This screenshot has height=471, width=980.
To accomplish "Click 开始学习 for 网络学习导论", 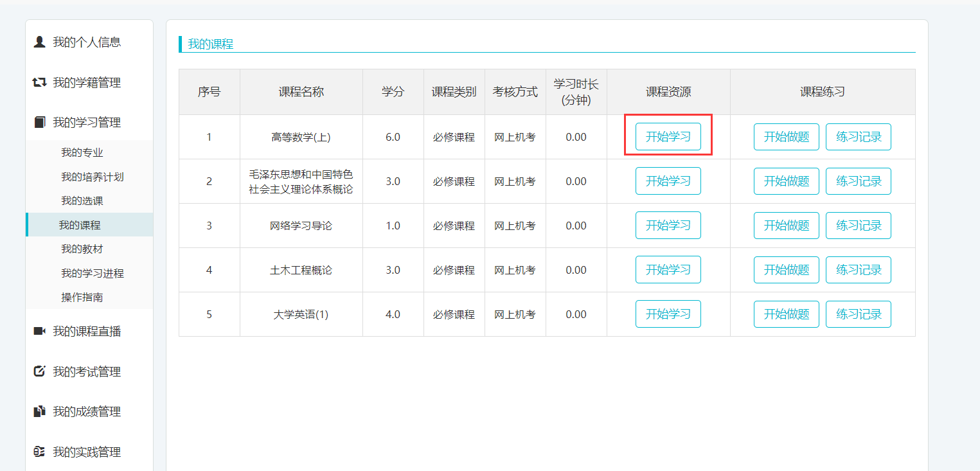I will 668,226.
